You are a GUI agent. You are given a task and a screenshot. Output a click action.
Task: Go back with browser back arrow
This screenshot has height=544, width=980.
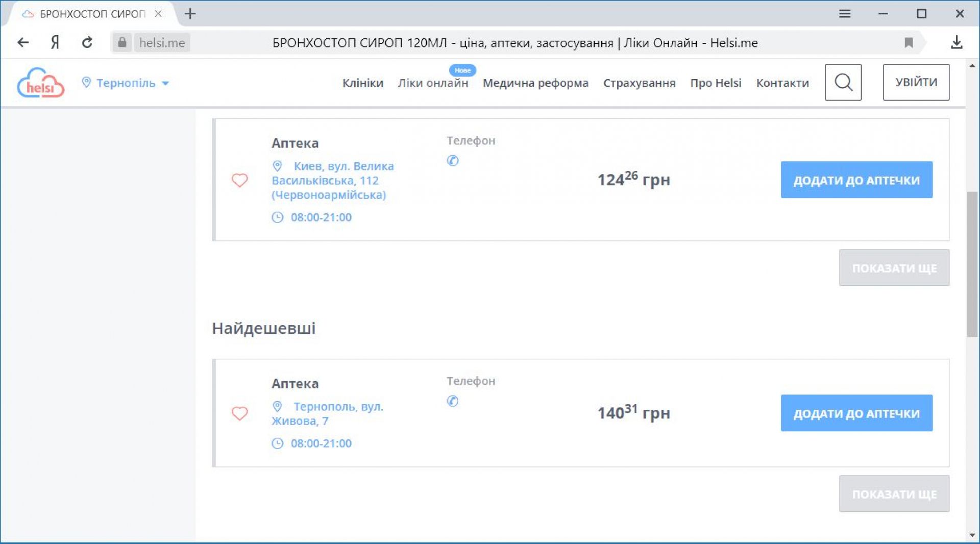click(x=23, y=42)
